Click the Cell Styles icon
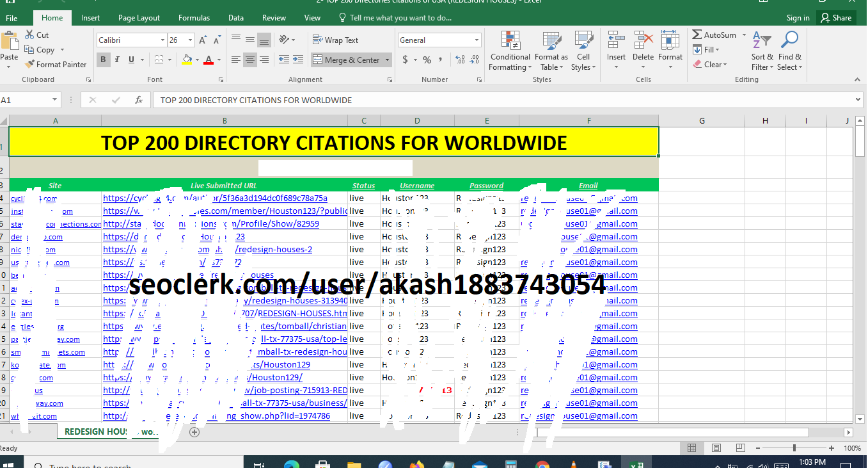The height and width of the screenshot is (468, 868). pyautogui.click(x=583, y=41)
